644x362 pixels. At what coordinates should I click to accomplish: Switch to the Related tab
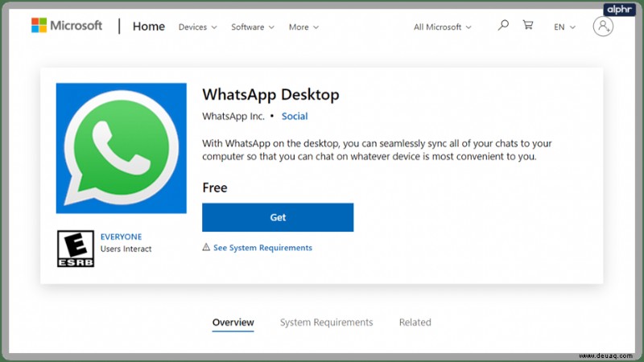pos(415,323)
